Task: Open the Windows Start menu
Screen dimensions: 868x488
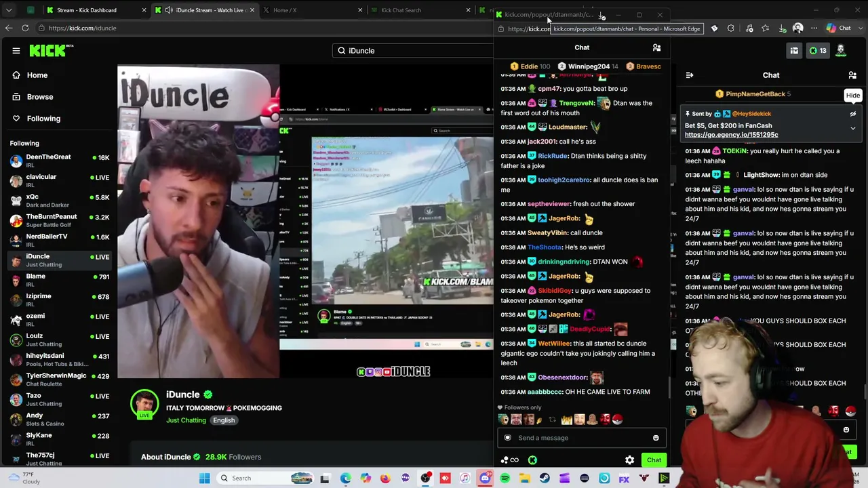Action: tap(205, 479)
